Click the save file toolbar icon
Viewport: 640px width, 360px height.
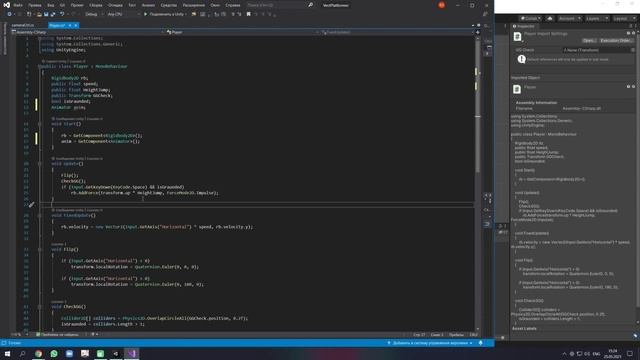46,14
